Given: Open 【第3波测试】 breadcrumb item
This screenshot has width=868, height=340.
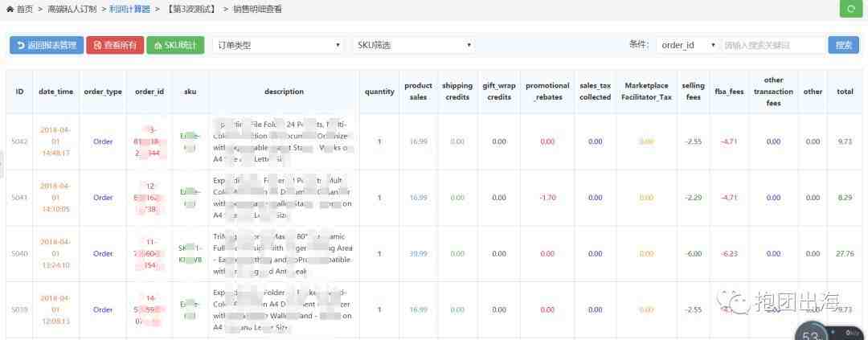Looking at the screenshot, I should tap(191, 10).
